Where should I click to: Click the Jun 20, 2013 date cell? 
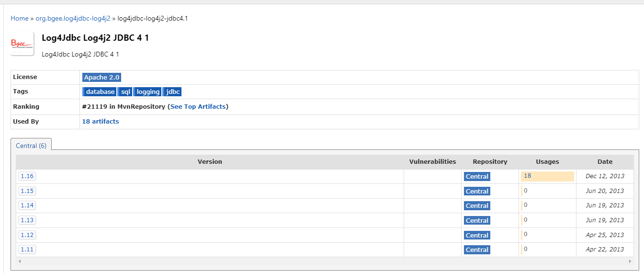pos(605,191)
